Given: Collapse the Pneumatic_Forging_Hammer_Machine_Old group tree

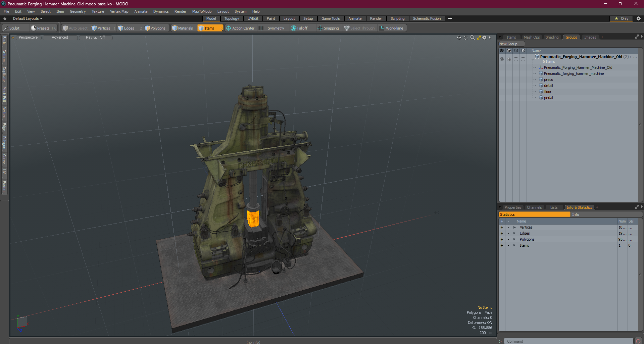Looking at the screenshot, I should click(x=533, y=59).
